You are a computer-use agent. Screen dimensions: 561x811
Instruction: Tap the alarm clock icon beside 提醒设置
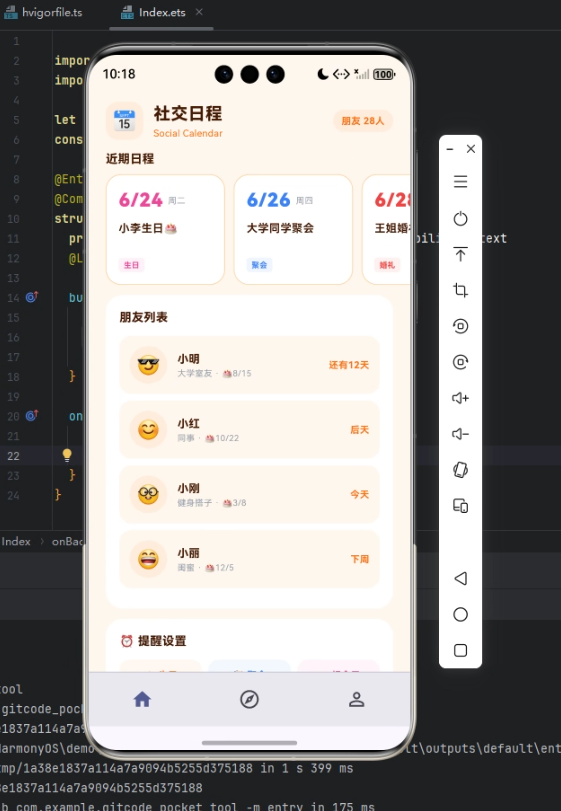coord(127,641)
